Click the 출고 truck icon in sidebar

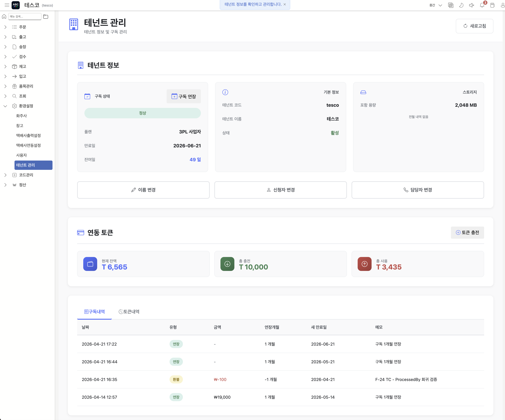pyautogui.click(x=14, y=37)
